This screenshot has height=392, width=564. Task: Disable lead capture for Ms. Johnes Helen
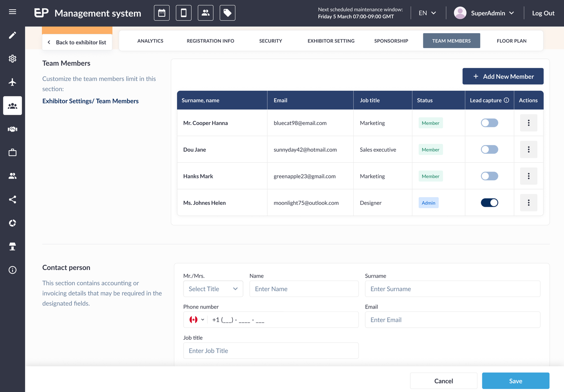coord(489,203)
